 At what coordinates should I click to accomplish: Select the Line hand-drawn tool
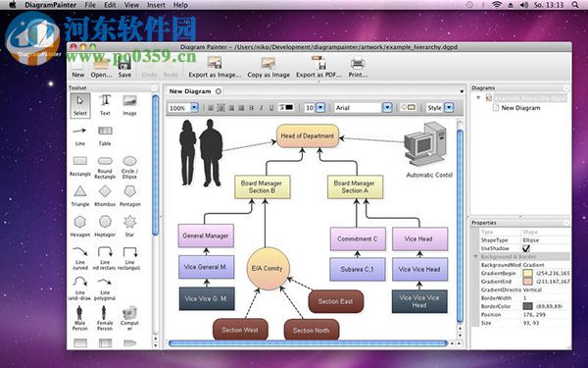(80, 289)
